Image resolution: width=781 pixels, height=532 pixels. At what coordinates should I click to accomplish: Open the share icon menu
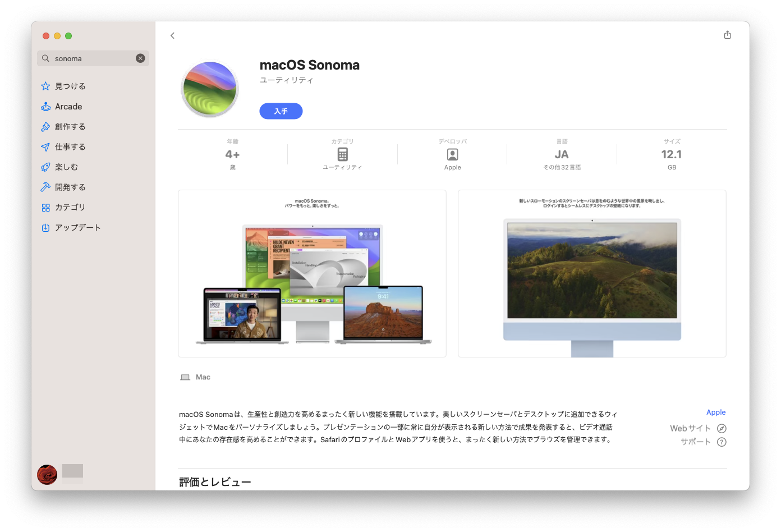[727, 35]
